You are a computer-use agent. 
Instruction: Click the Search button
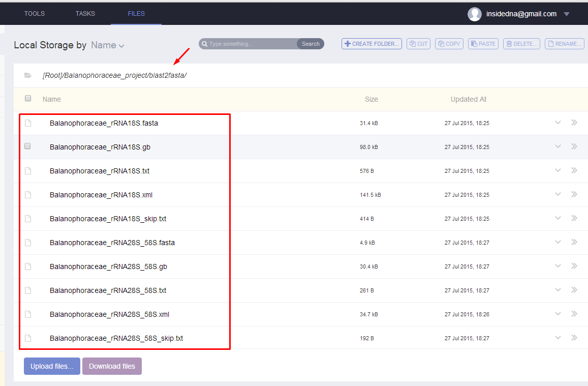311,44
